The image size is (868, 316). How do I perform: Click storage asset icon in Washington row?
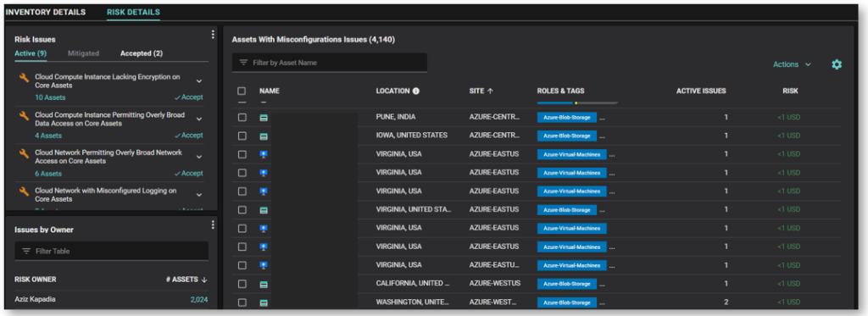pos(264,302)
